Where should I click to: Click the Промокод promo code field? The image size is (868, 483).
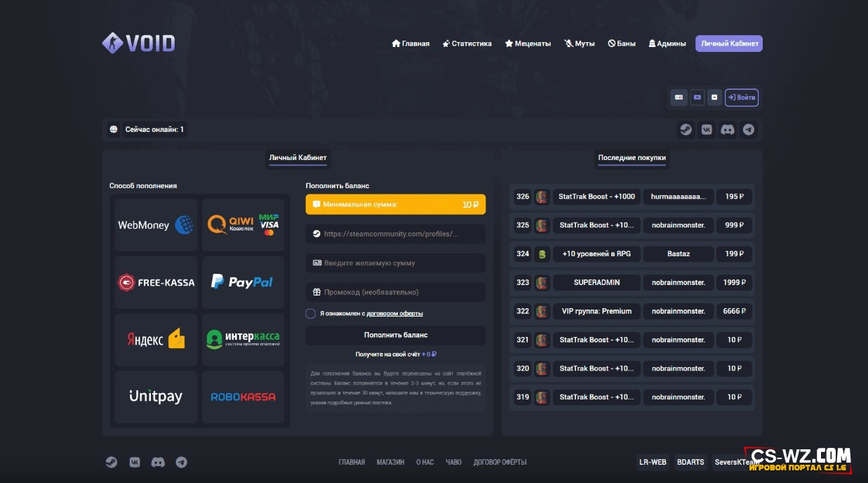point(396,292)
